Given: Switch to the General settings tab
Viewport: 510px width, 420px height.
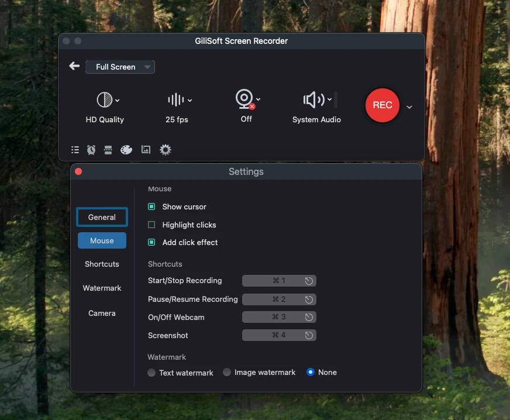Looking at the screenshot, I should 102,217.
